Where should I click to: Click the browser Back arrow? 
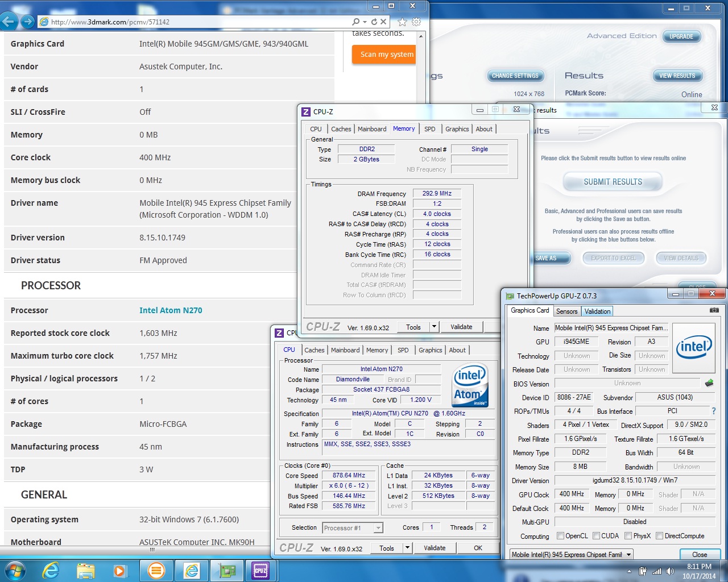tap(9, 22)
